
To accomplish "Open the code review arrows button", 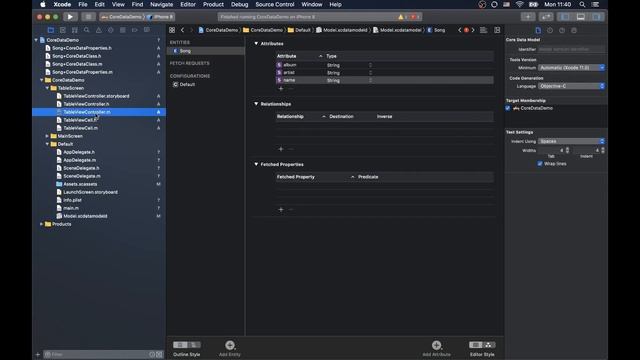I will [546, 17].
